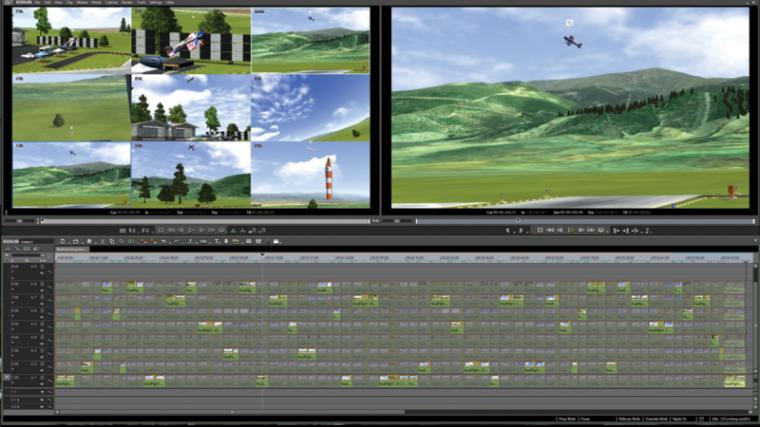Expand the audio section of 1 VA track
Viewport: 760px width, 427px height.
(13, 382)
